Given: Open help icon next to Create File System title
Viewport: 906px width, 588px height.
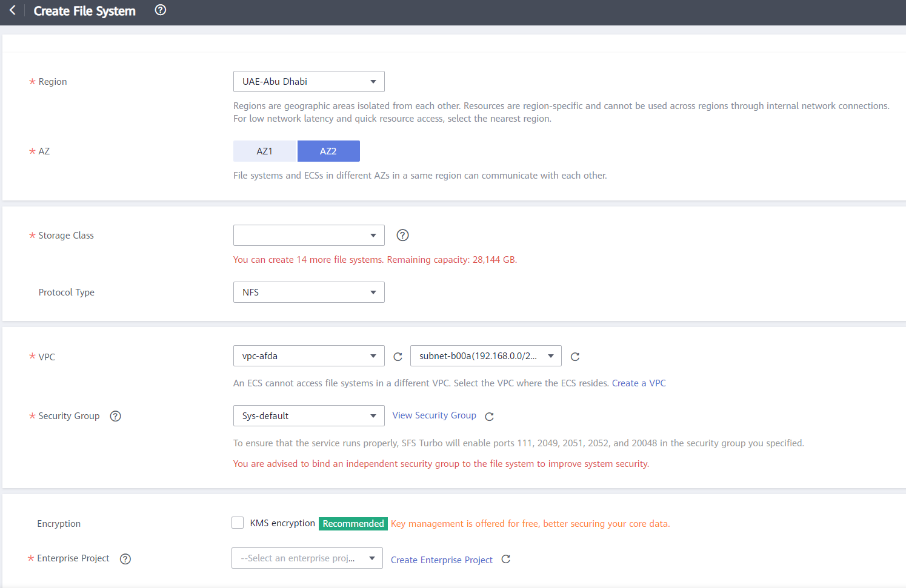Looking at the screenshot, I should click(x=160, y=10).
